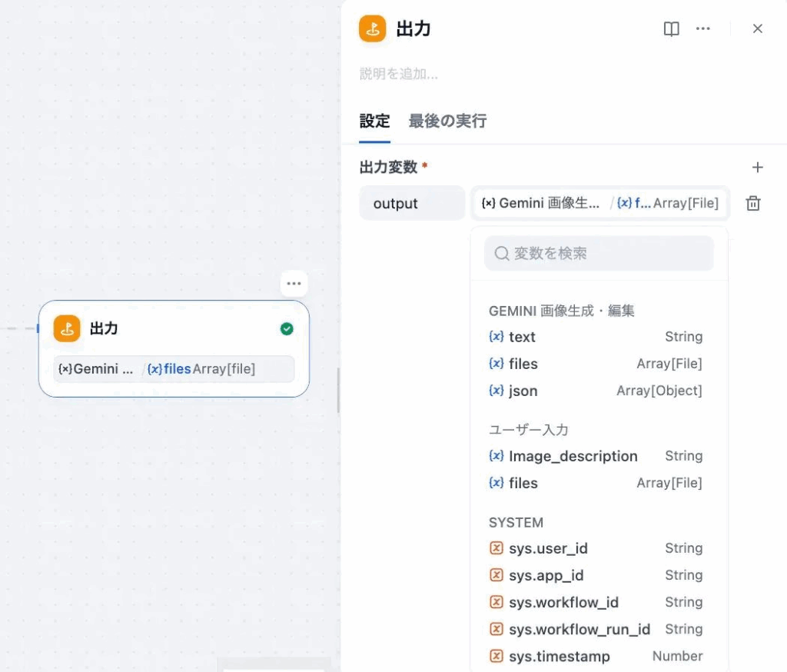Select the 設定 tab

pos(374,121)
